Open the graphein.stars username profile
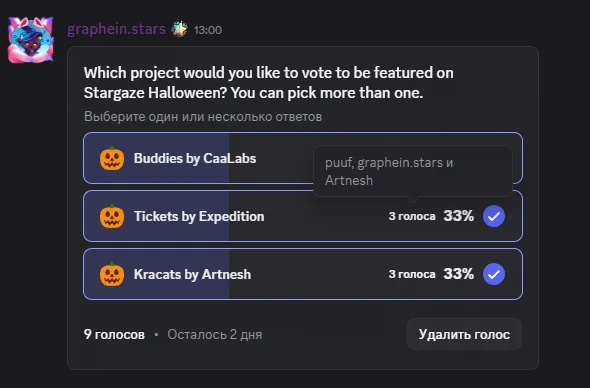590x388 pixels. (116, 29)
